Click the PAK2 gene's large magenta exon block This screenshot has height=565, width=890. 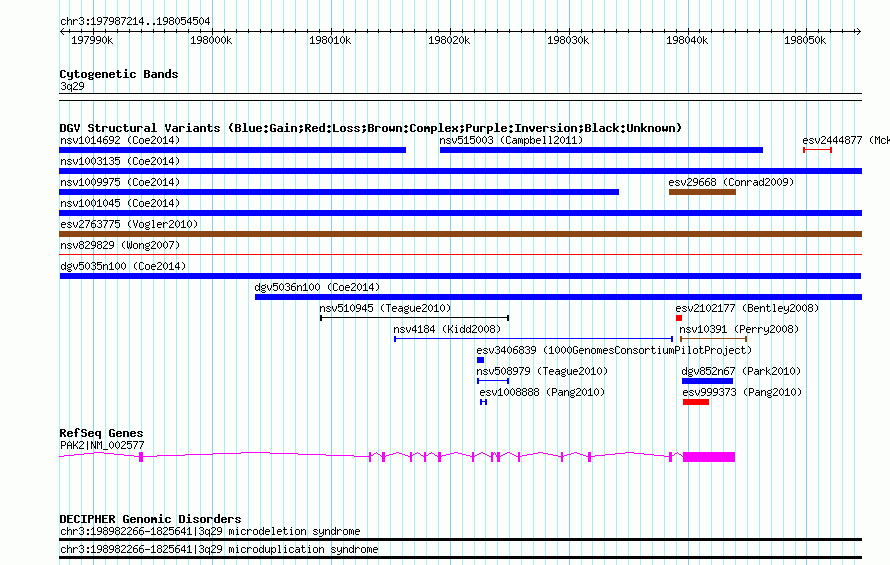coord(709,457)
